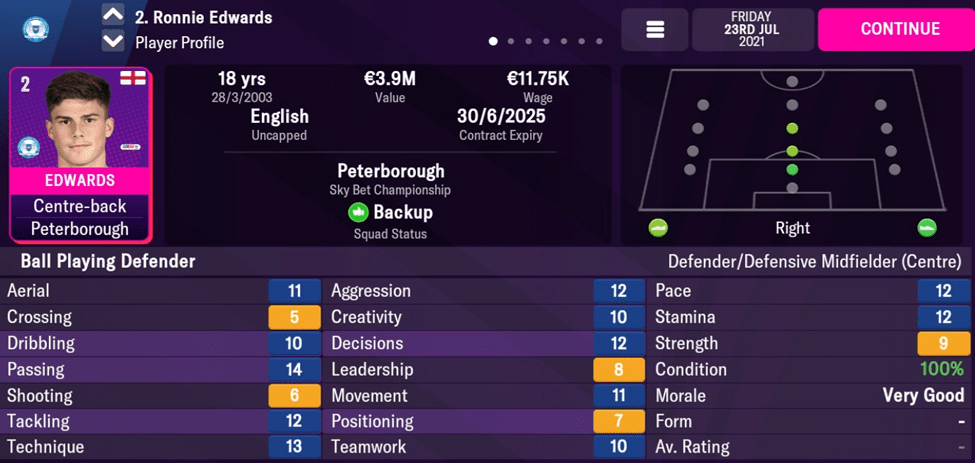Click the Passing attribute value 14
975x463 pixels.
[294, 369]
